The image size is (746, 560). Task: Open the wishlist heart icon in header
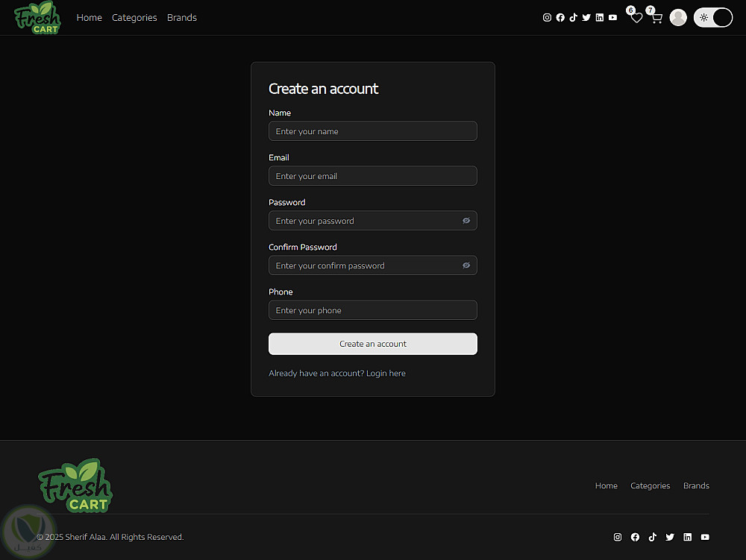point(636,18)
